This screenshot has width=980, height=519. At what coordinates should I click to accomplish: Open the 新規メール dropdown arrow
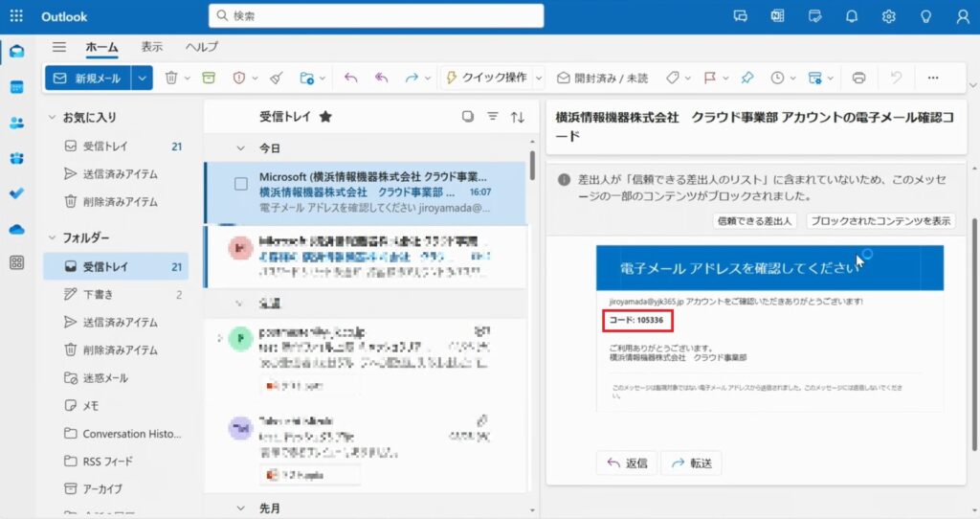click(142, 79)
